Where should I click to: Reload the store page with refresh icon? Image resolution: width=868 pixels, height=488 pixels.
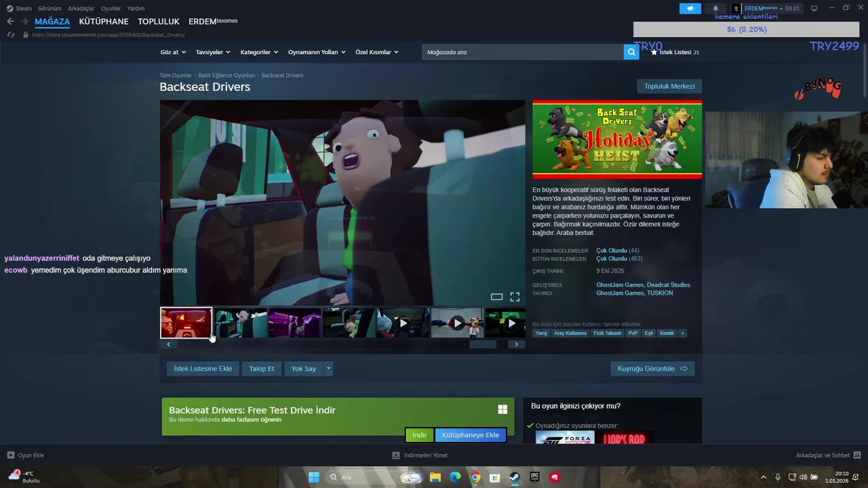click(x=10, y=35)
